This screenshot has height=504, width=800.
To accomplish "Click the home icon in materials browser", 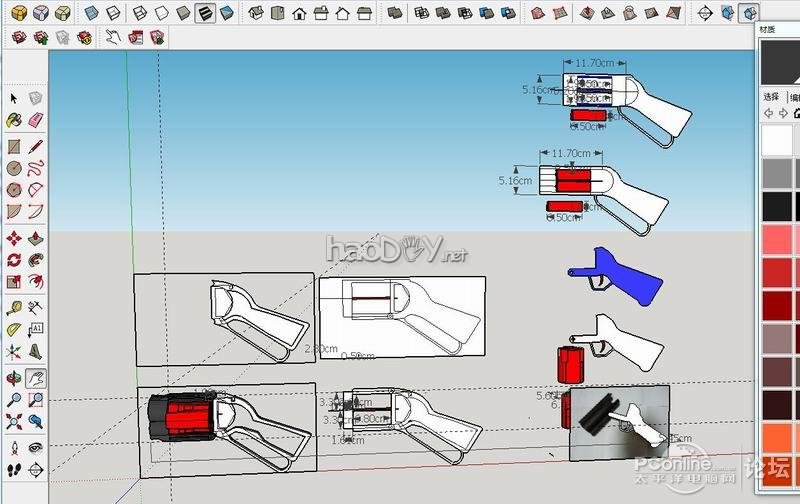I will click(796, 114).
